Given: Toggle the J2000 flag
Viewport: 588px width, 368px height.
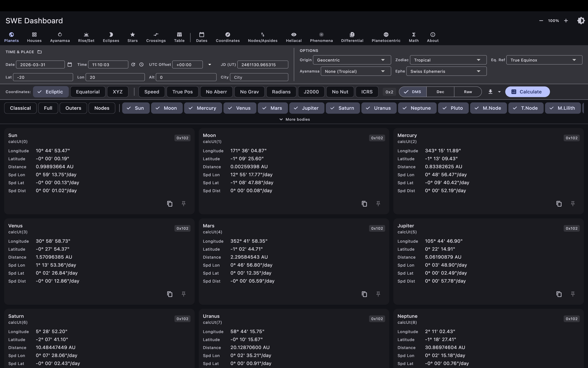Looking at the screenshot, I should tap(311, 92).
